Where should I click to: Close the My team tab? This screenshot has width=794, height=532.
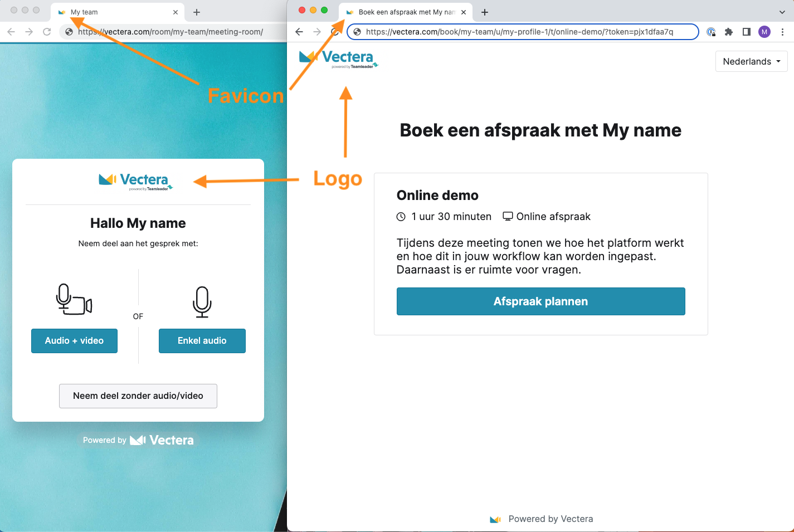(x=176, y=12)
